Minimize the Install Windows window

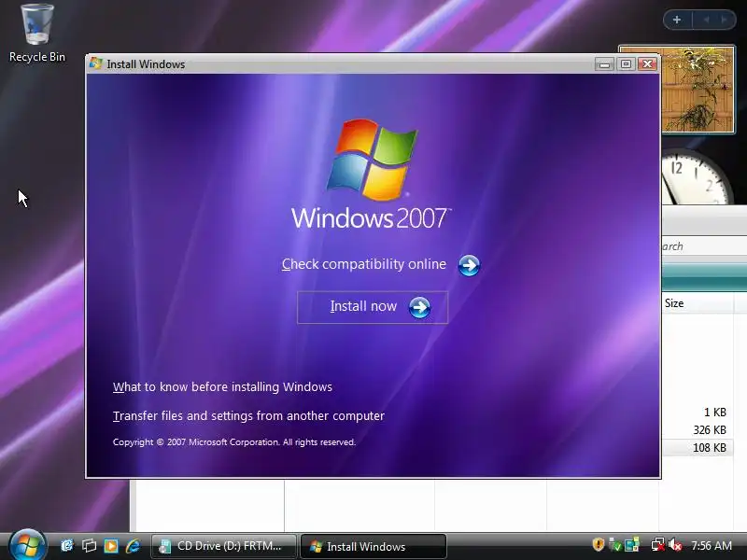(x=604, y=63)
